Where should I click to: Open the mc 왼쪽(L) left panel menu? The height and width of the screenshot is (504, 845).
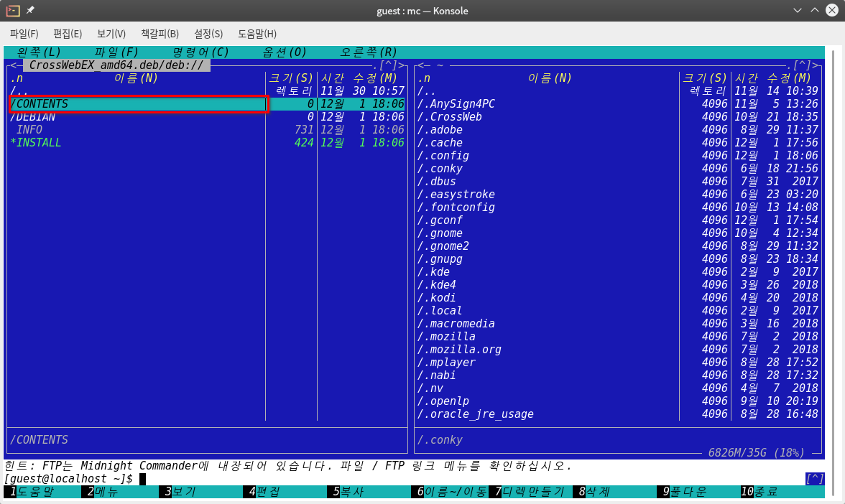38,52
